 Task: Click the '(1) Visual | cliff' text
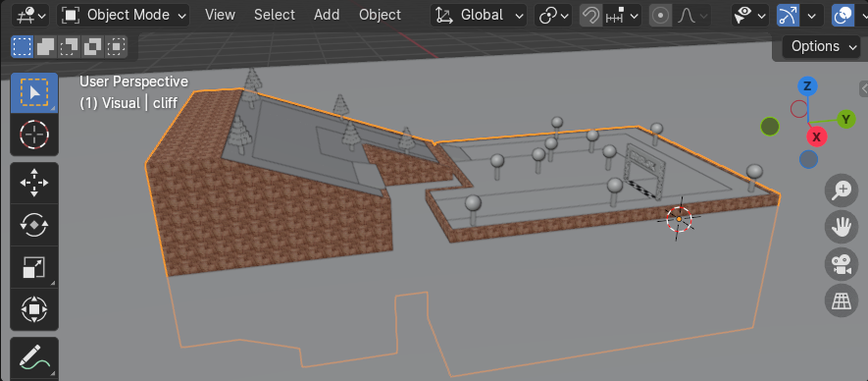click(128, 102)
